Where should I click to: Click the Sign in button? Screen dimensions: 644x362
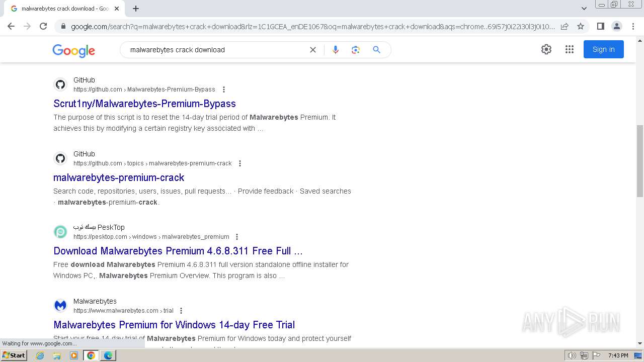click(604, 49)
